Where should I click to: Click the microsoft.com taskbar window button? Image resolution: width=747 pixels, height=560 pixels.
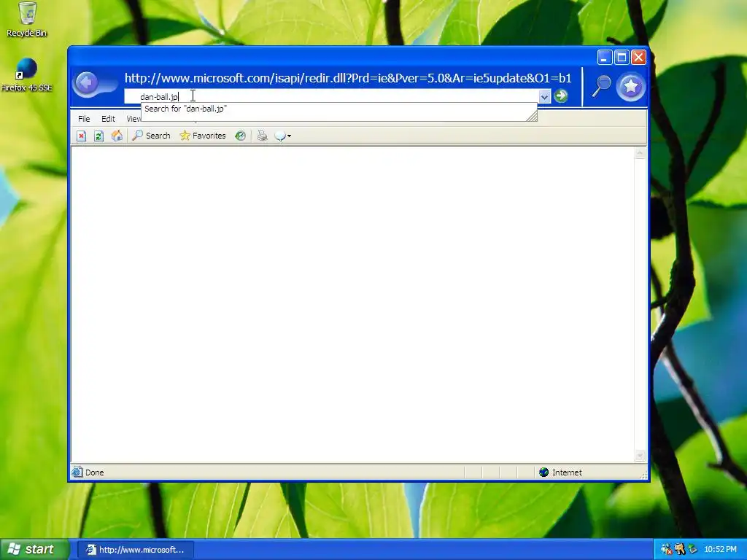[x=136, y=550]
